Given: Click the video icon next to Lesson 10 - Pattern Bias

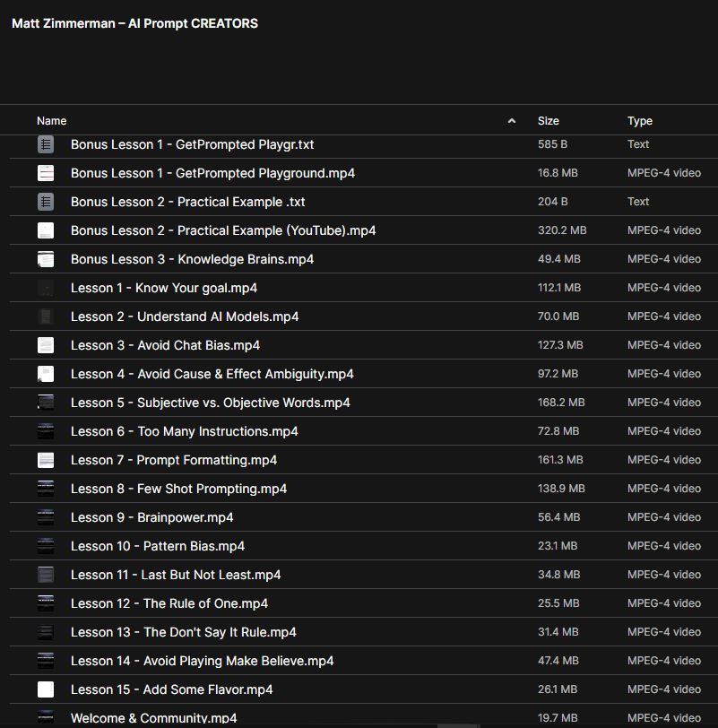Looking at the screenshot, I should pos(46,546).
